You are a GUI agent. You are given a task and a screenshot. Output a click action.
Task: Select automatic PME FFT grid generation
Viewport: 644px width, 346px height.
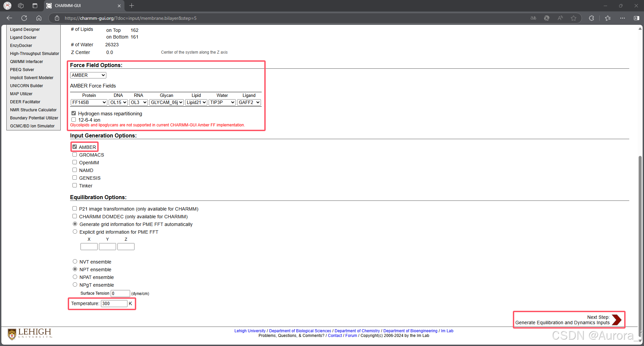[75, 224]
